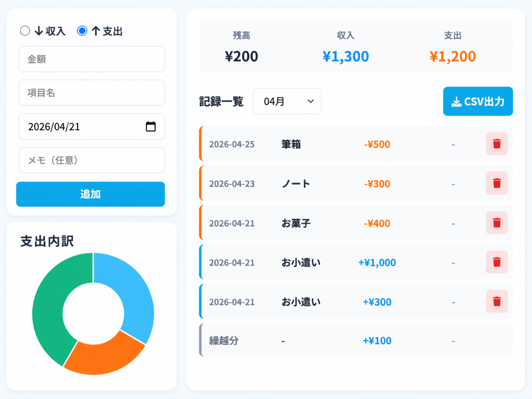Click the -¥300 amount
The image size is (532, 399).
[x=377, y=184]
